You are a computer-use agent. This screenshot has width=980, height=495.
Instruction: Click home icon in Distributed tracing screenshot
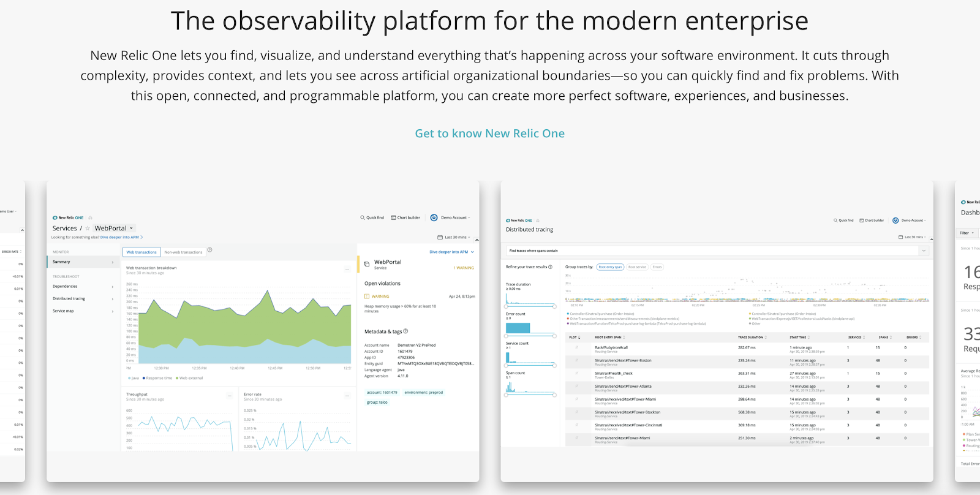[x=538, y=221]
